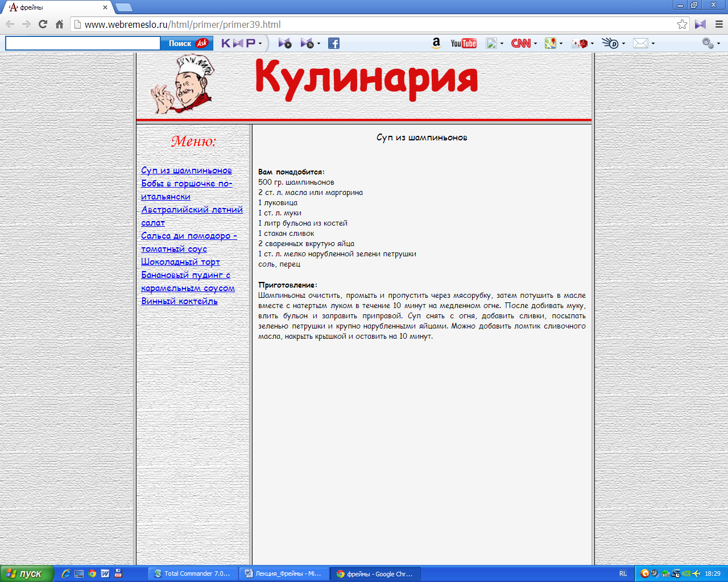Click the Поиск Ask search button
The width and height of the screenshot is (728, 582).
tap(187, 43)
